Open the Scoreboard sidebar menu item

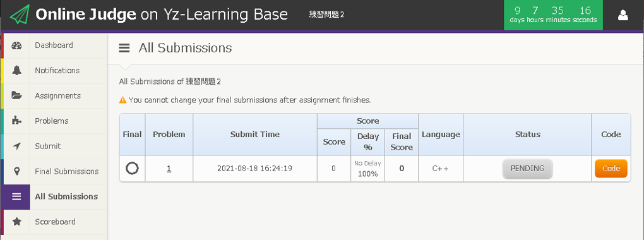click(54, 222)
